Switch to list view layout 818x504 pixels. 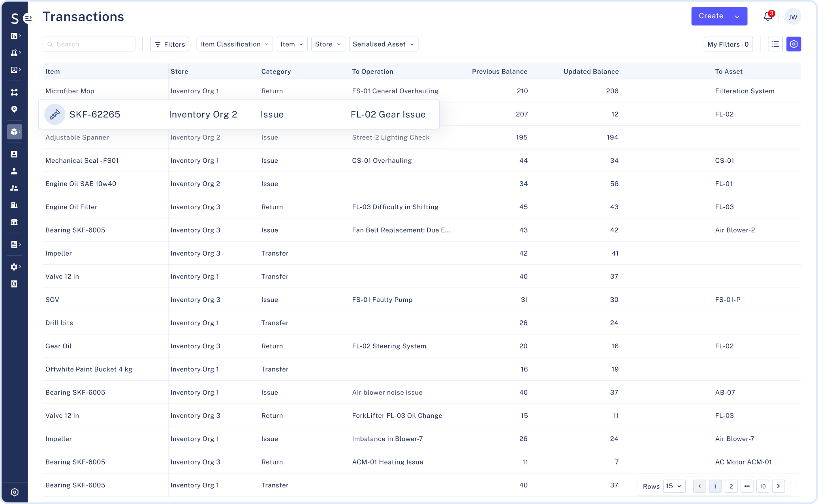coord(775,44)
